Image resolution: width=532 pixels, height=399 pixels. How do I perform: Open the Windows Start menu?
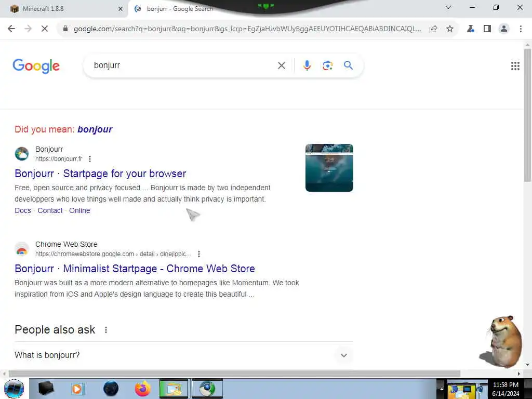pyautogui.click(x=14, y=389)
